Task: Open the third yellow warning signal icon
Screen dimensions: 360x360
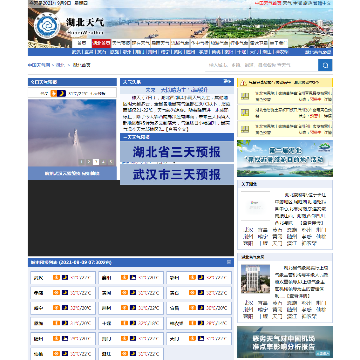Action: (x=245, y=129)
